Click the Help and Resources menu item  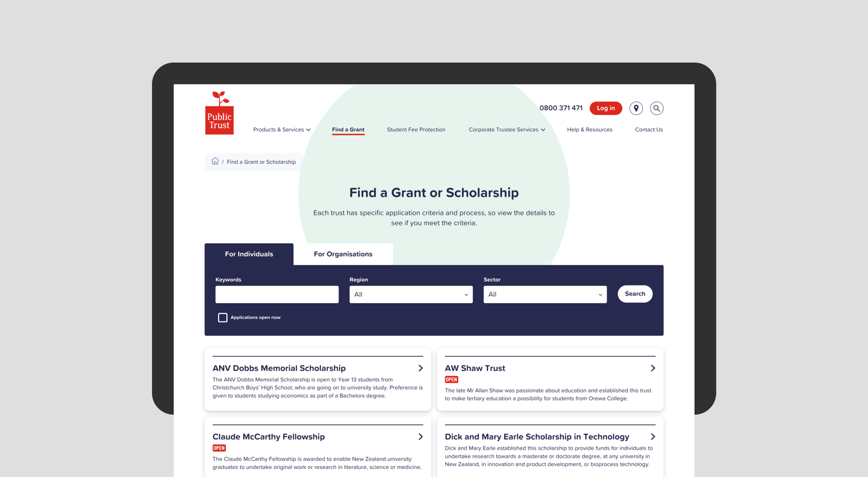point(590,129)
